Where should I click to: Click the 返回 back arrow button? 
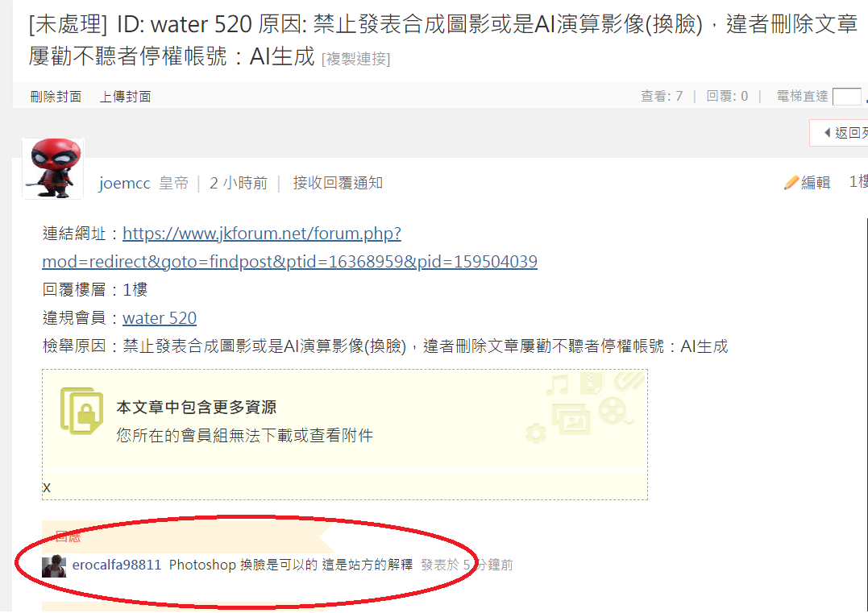pyautogui.click(x=839, y=133)
